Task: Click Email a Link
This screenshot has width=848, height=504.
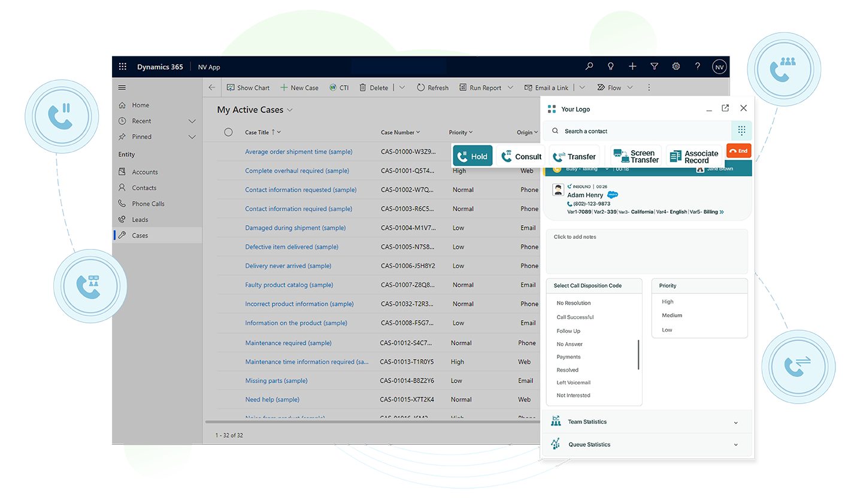Action: [546, 87]
